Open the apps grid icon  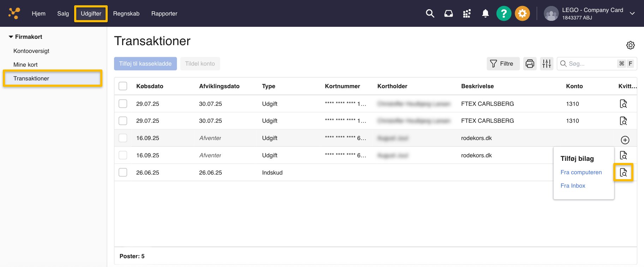467,13
